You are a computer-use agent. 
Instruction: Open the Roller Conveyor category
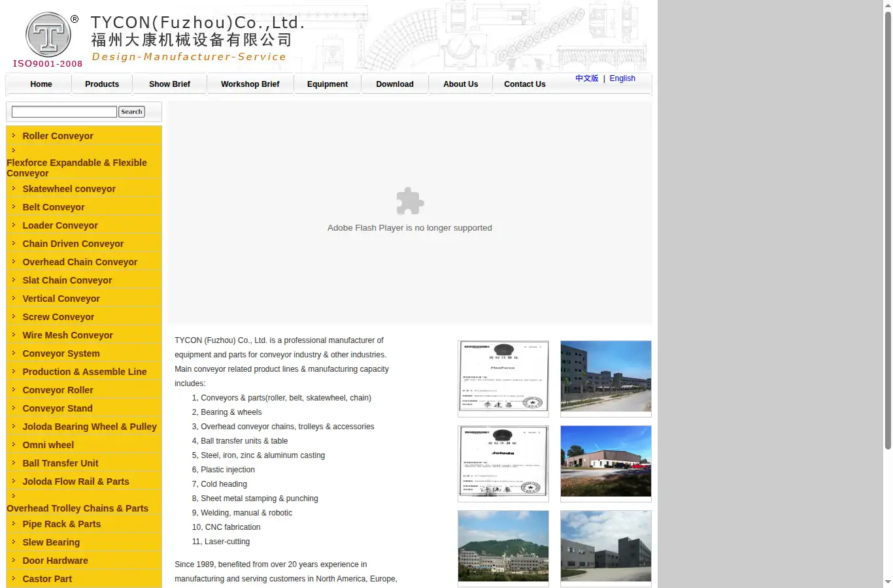point(58,136)
